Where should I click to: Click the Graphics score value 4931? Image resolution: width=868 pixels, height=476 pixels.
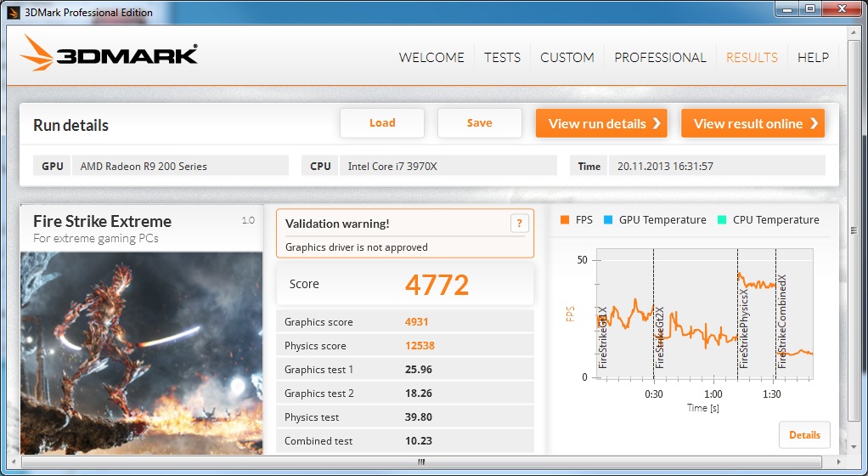pos(416,322)
